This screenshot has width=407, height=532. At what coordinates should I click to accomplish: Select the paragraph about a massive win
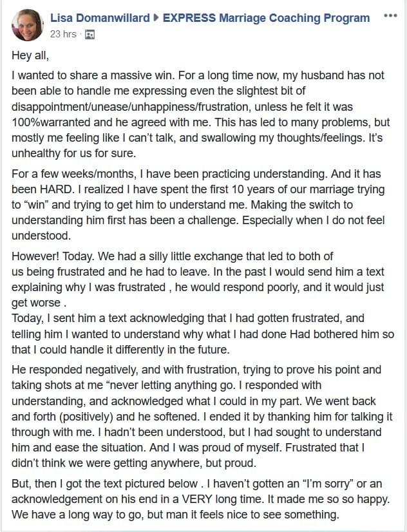point(201,115)
